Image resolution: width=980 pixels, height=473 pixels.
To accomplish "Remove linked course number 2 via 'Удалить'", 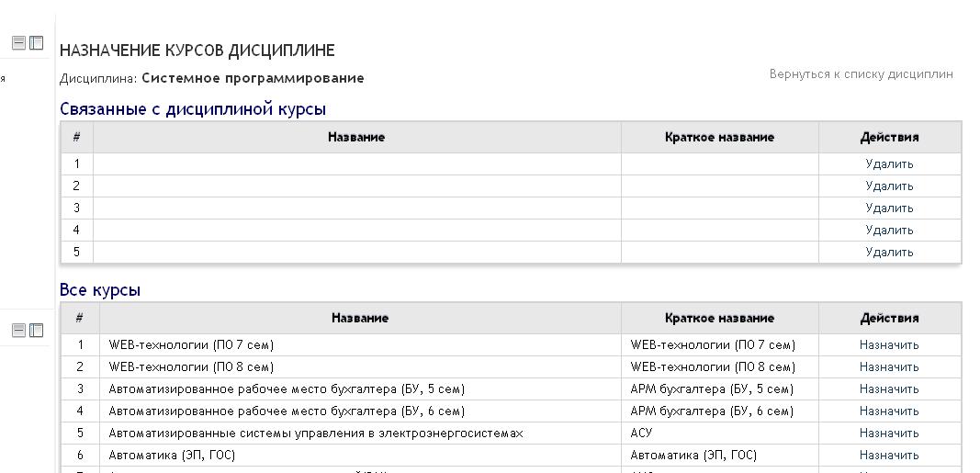I will [889, 186].
